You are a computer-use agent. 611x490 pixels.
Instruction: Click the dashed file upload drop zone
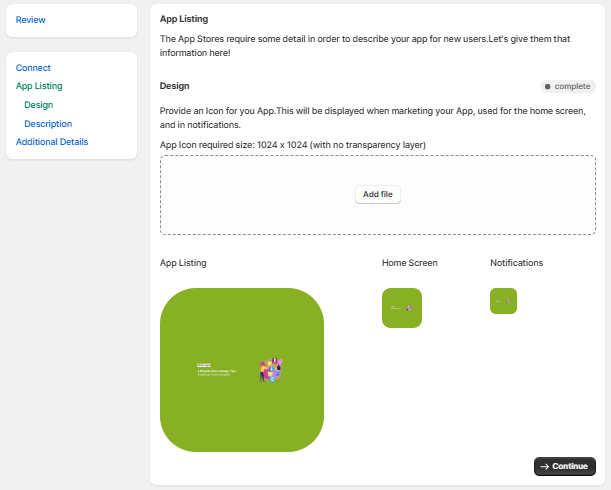(378, 195)
